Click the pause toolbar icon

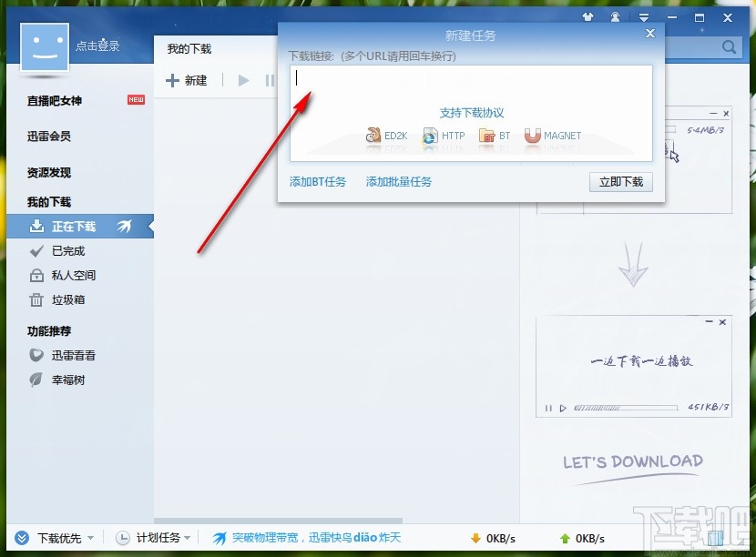270,80
